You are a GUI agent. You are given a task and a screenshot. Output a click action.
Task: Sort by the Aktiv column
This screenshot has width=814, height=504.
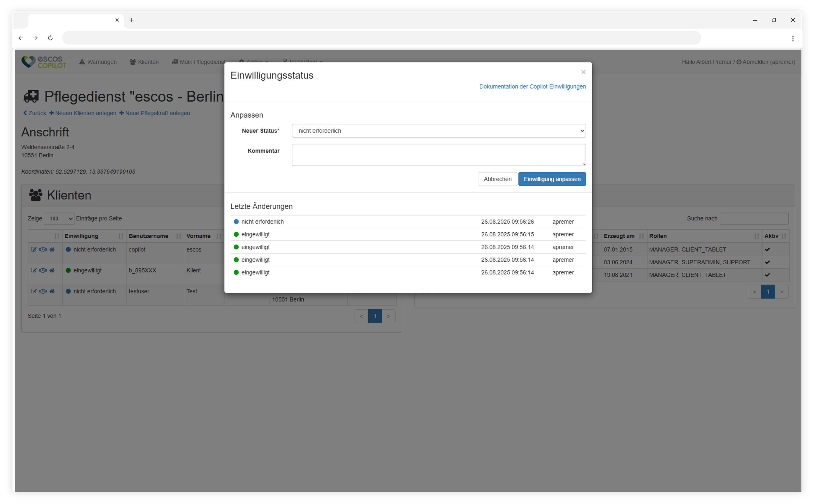tap(775, 236)
